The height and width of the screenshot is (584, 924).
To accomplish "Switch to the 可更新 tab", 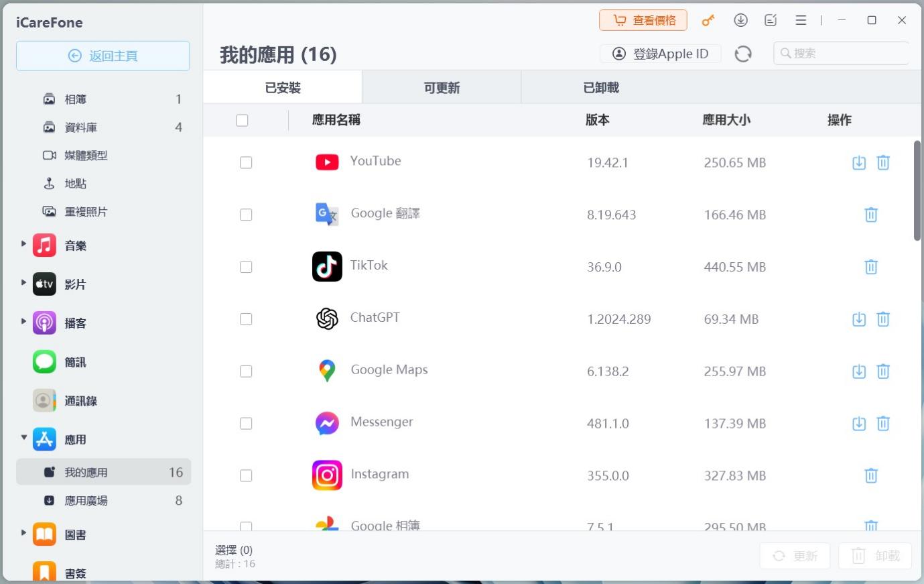I will pyautogui.click(x=442, y=87).
